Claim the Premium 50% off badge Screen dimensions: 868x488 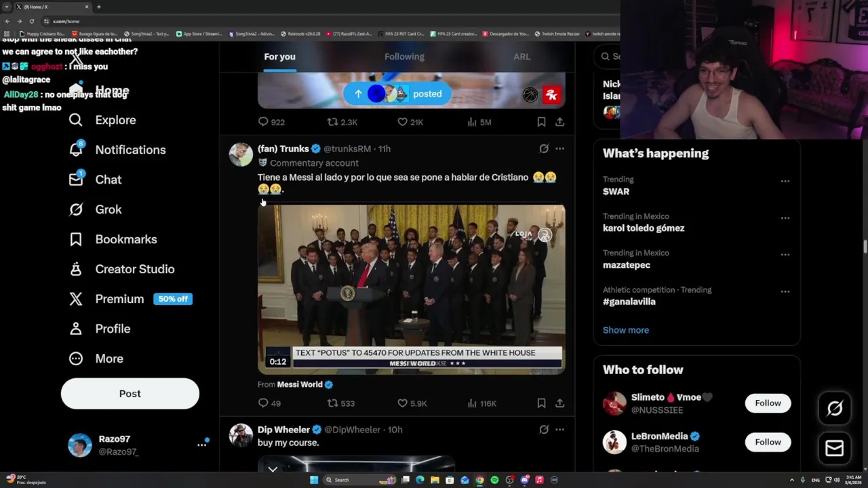(x=173, y=299)
